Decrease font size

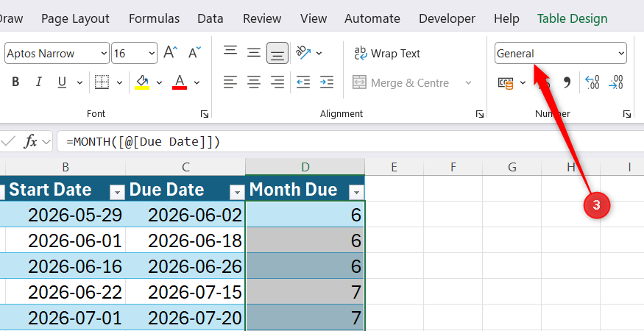194,52
